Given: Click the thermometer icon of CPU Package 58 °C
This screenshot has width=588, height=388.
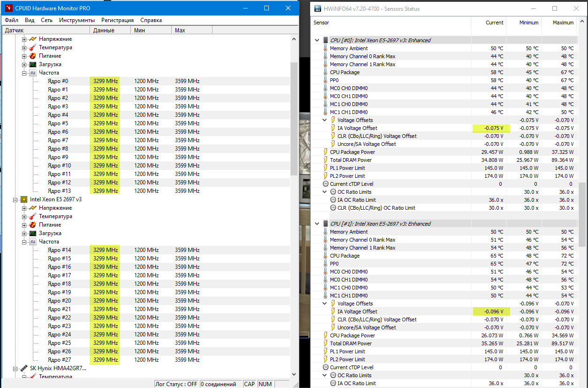Looking at the screenshot, I should coord(326,72).
